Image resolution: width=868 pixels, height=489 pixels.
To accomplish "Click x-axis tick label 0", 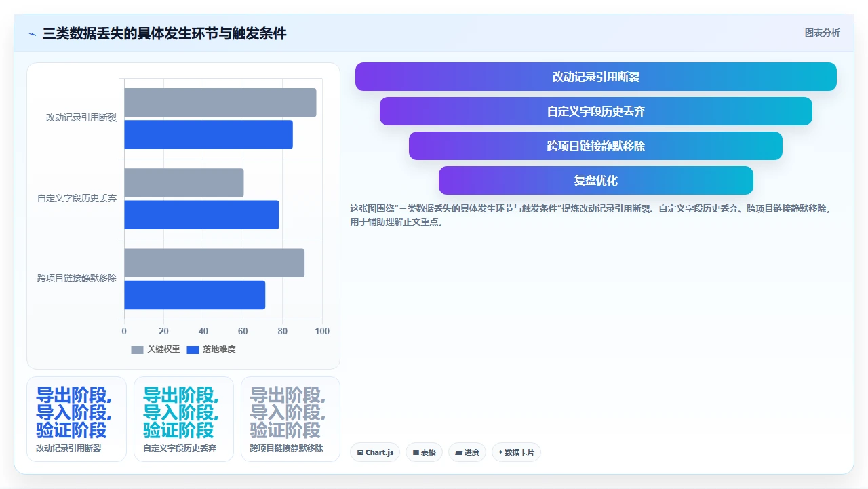I will (x=124, y=332).
